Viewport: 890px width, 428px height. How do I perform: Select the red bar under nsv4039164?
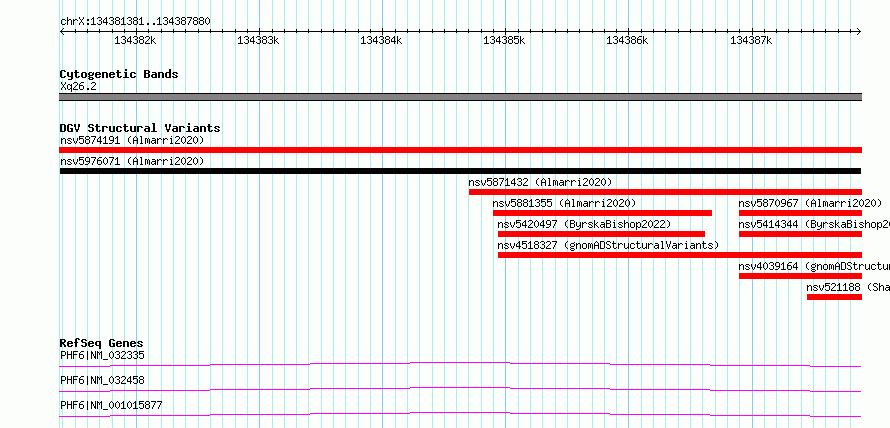(x=800, y=276)
